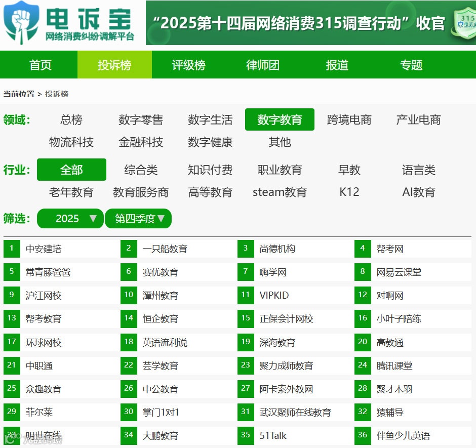Screen dimensions: 476x448
Task: Select the 全部 industry filter
Action: pos(71,170)
